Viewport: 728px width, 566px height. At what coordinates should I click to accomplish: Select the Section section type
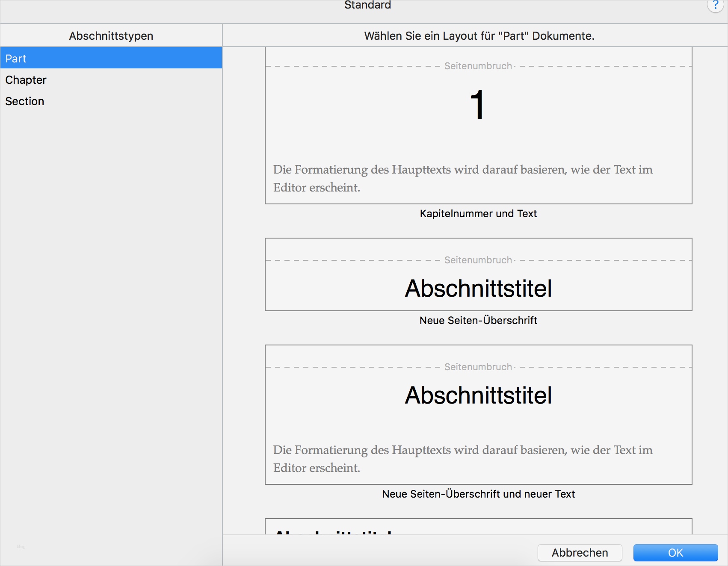111,101
